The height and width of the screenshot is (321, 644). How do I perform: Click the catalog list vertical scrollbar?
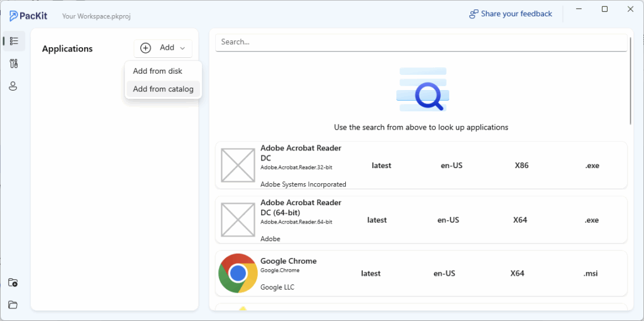coord(630,82)
